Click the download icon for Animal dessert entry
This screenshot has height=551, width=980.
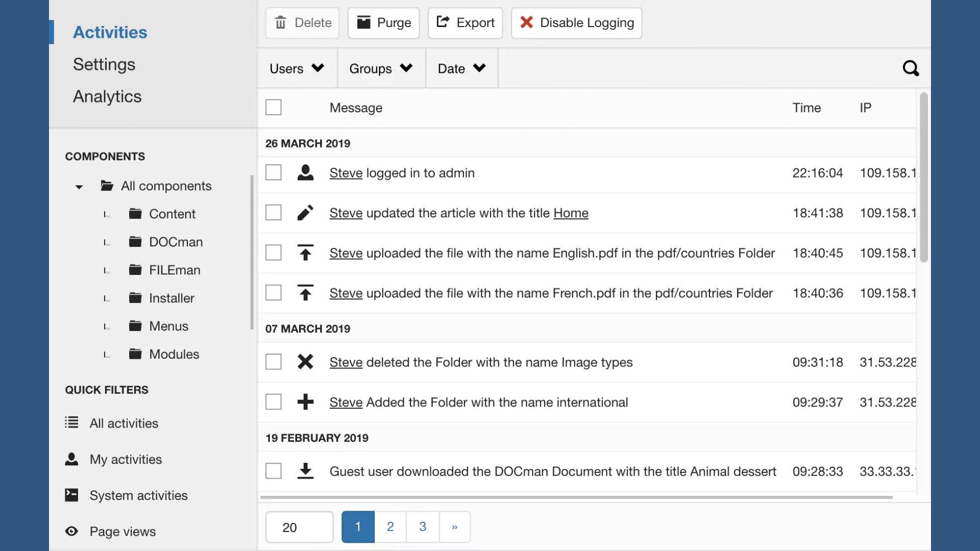click(x=304, y=471)
